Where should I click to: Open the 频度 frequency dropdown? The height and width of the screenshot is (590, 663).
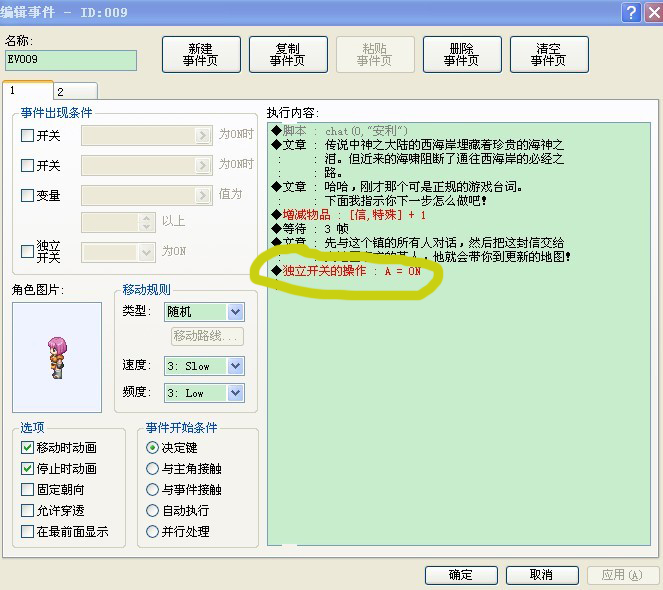coord(204,393)
